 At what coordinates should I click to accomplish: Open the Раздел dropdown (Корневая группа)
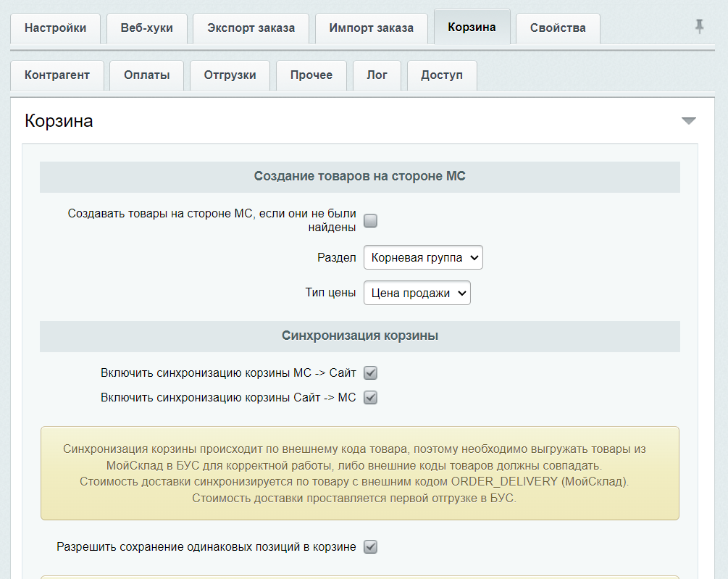pyautogui.click(x=423, y=257)
